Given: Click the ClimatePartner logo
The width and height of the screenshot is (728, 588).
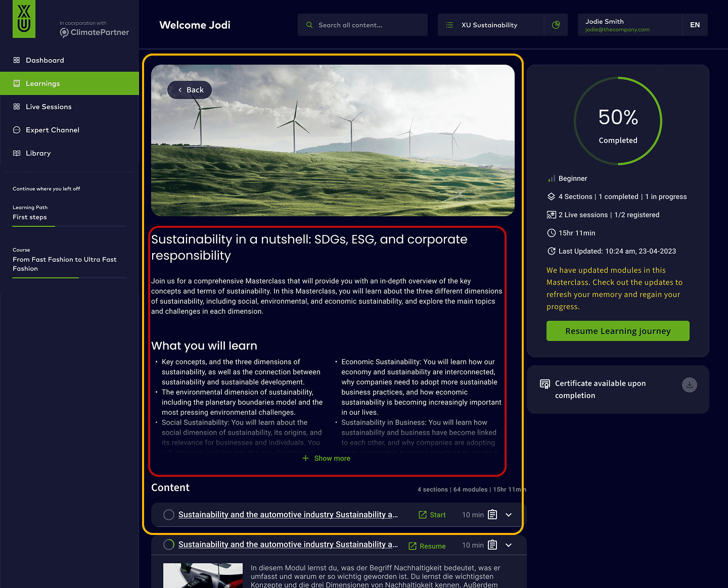Looking at the screenshot, I should (95, 32).
